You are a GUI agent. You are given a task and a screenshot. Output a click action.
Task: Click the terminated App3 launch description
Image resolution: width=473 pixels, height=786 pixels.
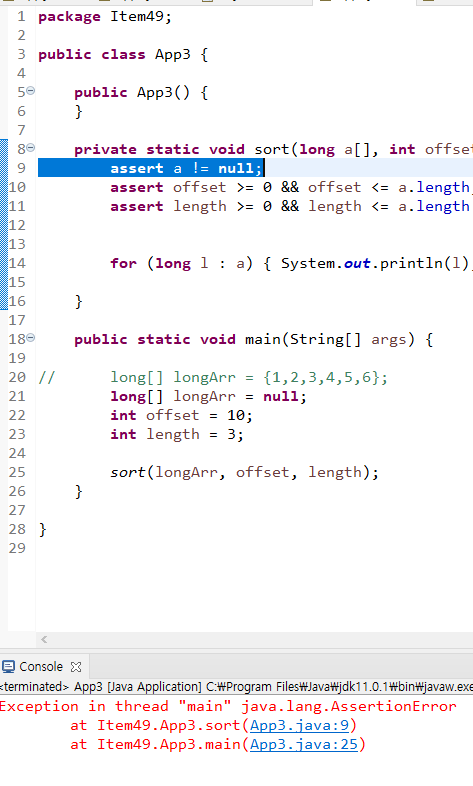point(236,686)
